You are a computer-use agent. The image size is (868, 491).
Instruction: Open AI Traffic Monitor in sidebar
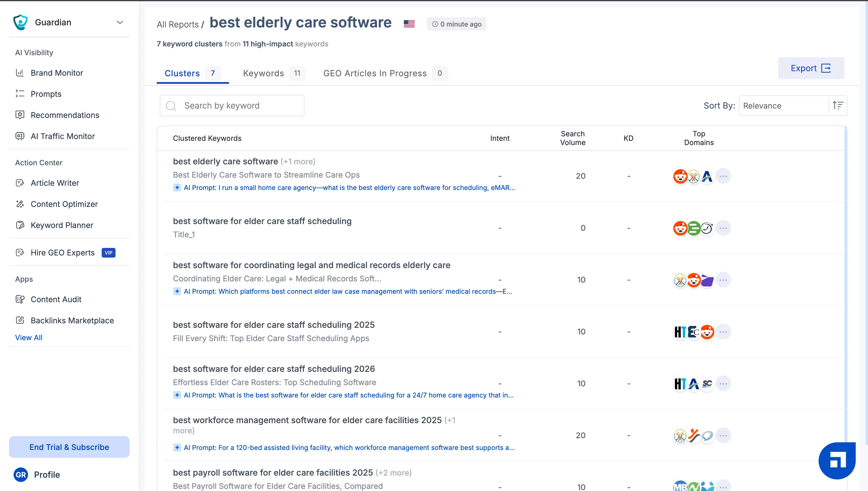click(63, 136)
